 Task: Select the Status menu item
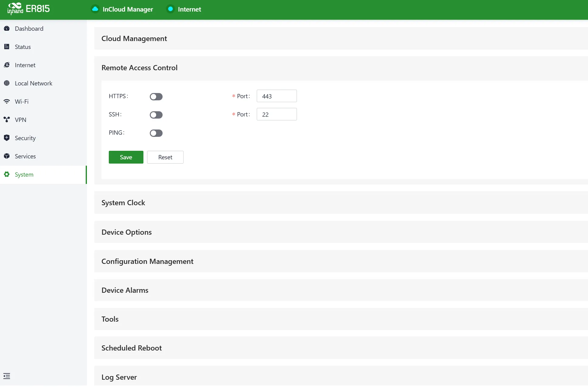[x=43, y=47]
